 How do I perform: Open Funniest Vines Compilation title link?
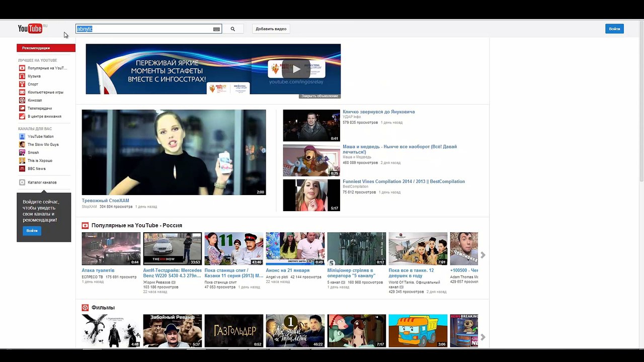pyautogui.click(x=404, y=182)
